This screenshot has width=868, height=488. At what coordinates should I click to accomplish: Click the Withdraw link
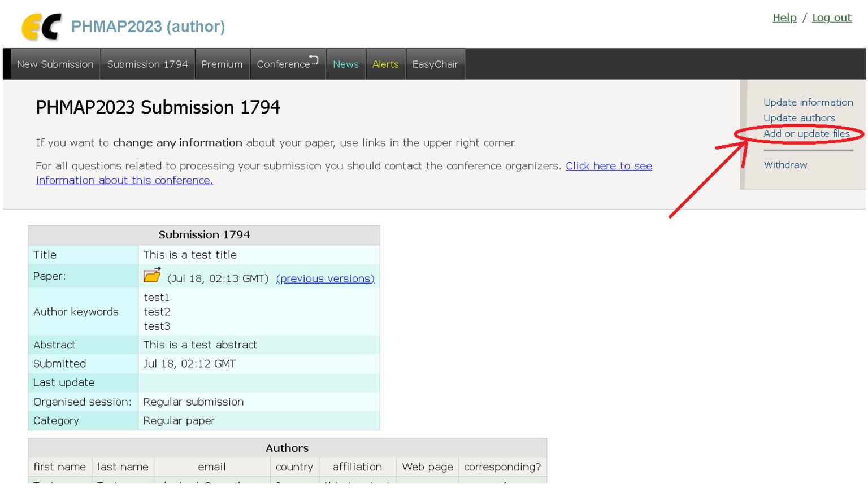tap(785, 165)
